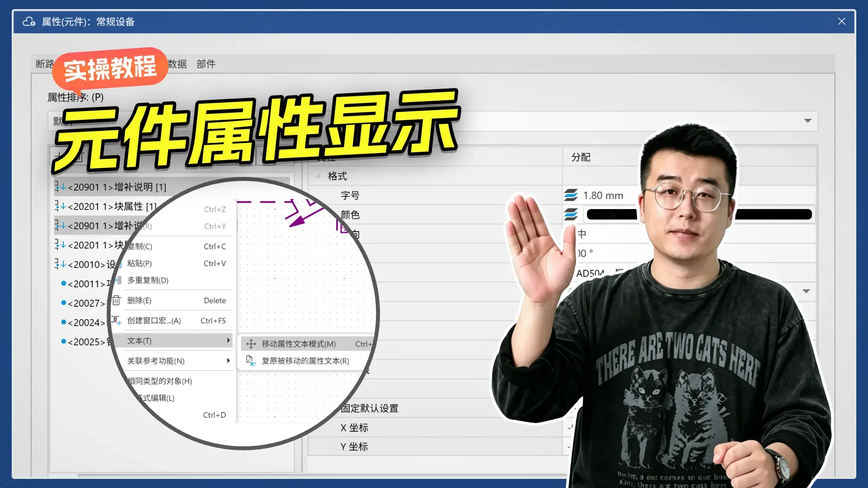This screenshot has height=488, width=868.
Task: Click the 字号 property label
Action: [x=350, y=196]
